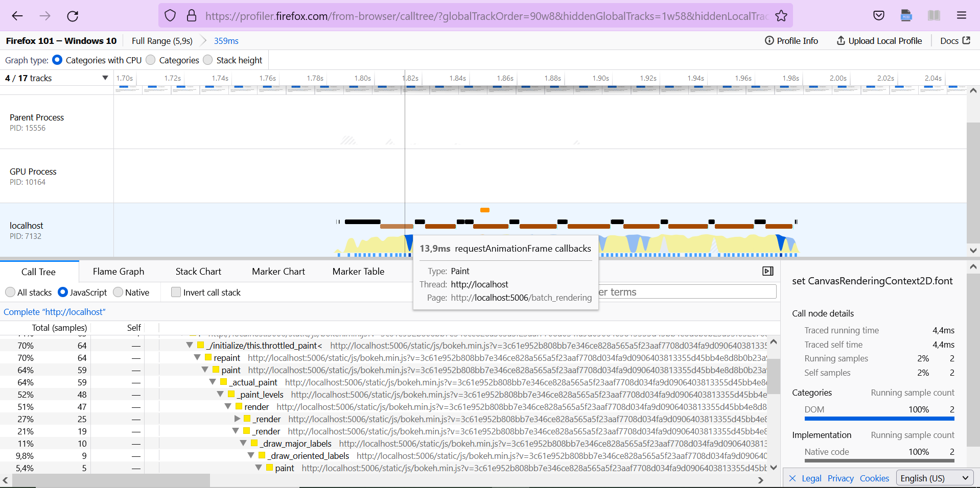The image size is (980, 488).
Task: Enable Invert call stack
Action: (x=176, y=292)
